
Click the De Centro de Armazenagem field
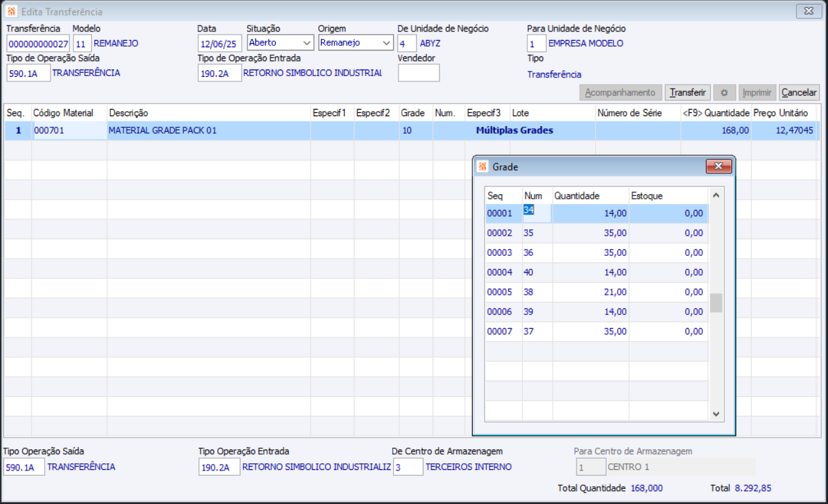coord(408,467)
